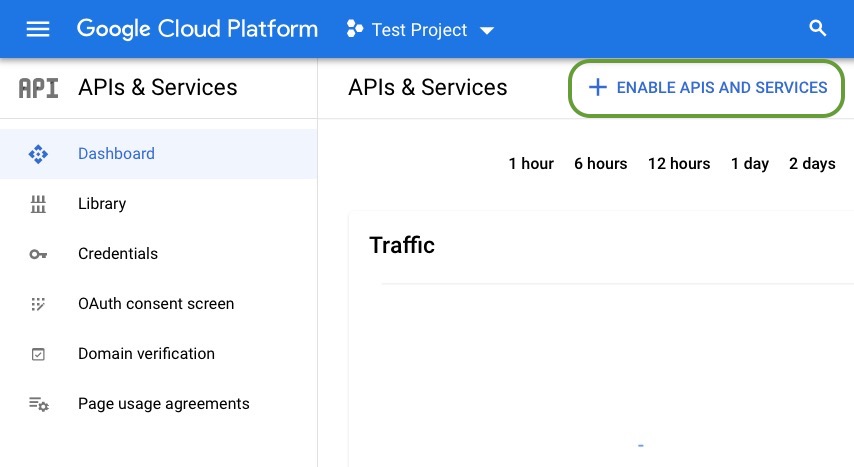854x467 pixels.
Task: Select the 1 hour time range
Action: click(x=531, y=164)
